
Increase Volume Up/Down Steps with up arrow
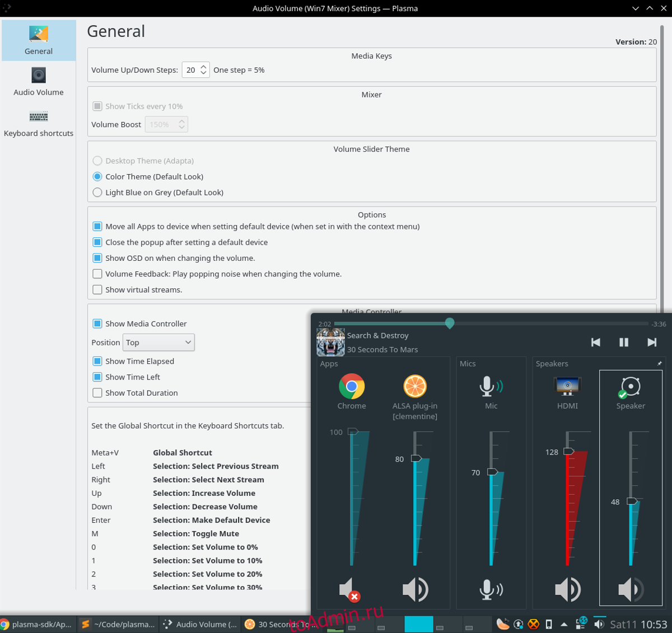tap(203, 67)
